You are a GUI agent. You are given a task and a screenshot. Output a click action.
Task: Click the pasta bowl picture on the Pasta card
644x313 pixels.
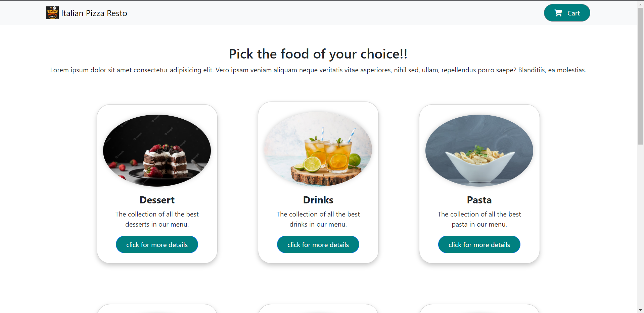tap(479, 151)
